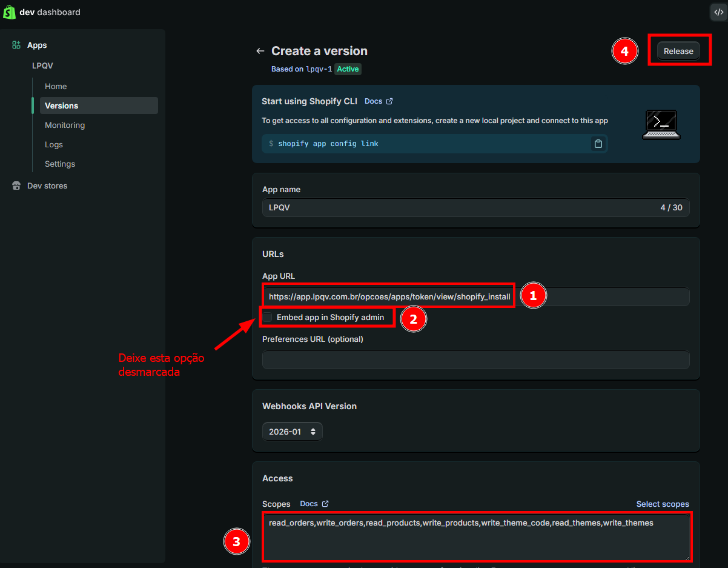Click the Dev stores shop icon
Screen dimensions: 728x568
point(16,186)
